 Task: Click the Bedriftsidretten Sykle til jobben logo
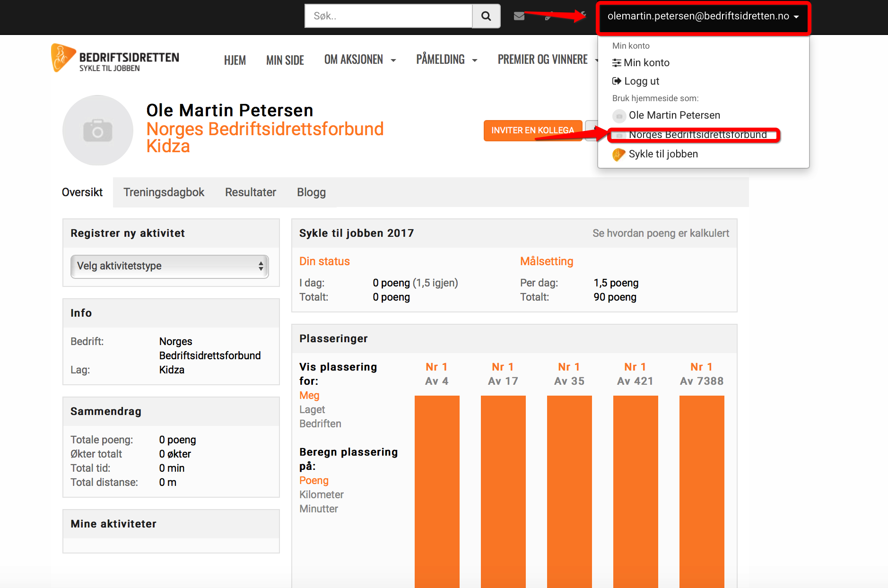[x=115, y=58]
